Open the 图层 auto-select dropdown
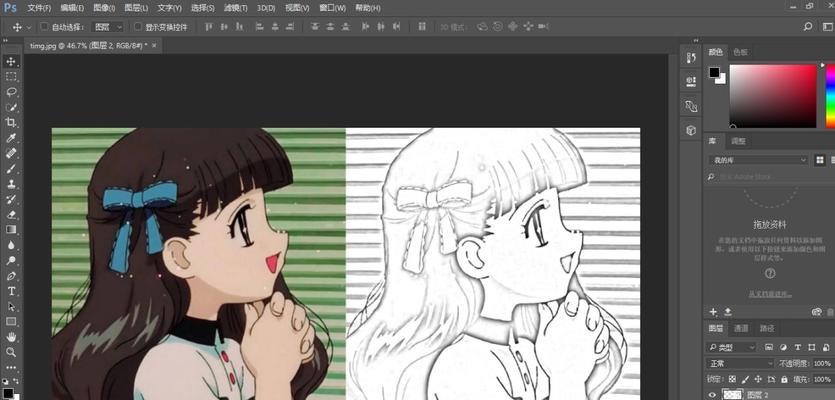The image size is (835, 400). 108,27
